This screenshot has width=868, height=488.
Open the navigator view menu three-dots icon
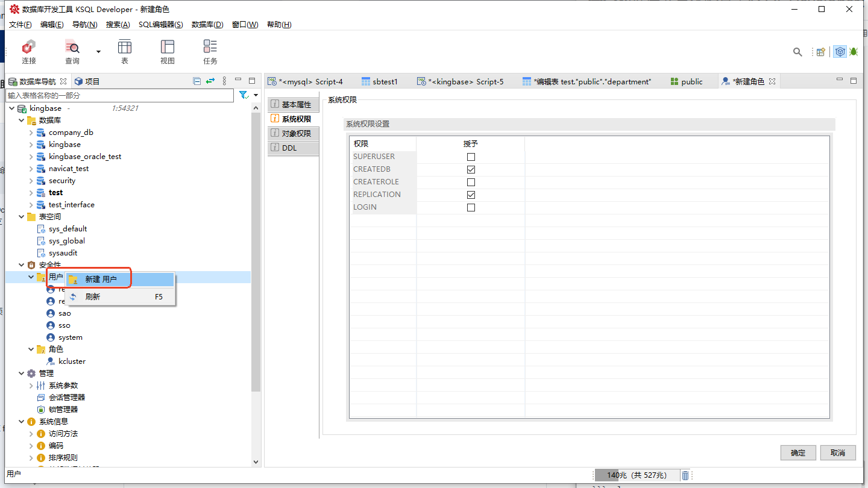(x=224, y=81)
